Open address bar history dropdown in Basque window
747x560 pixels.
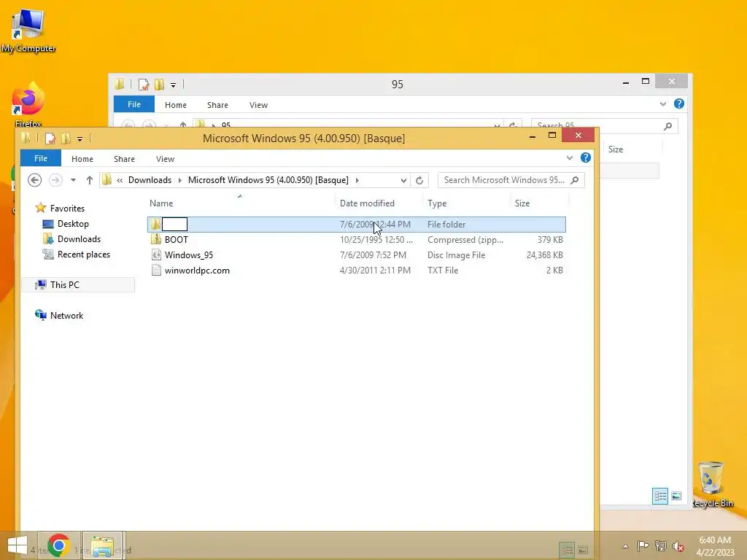[403, 181]
